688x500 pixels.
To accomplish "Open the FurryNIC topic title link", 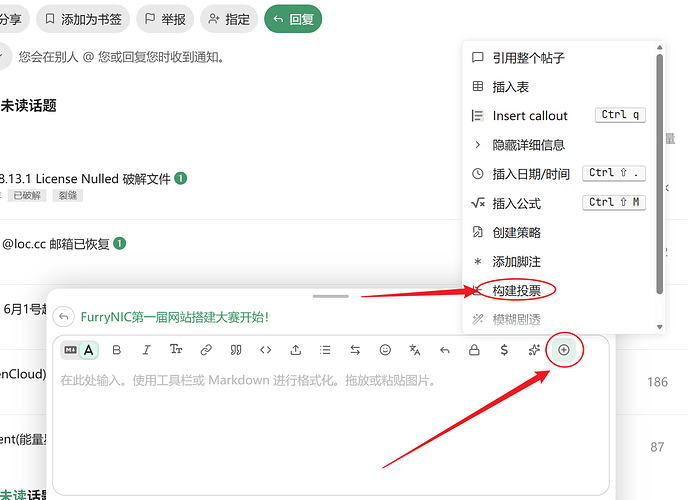I will [x=175, y=317].
